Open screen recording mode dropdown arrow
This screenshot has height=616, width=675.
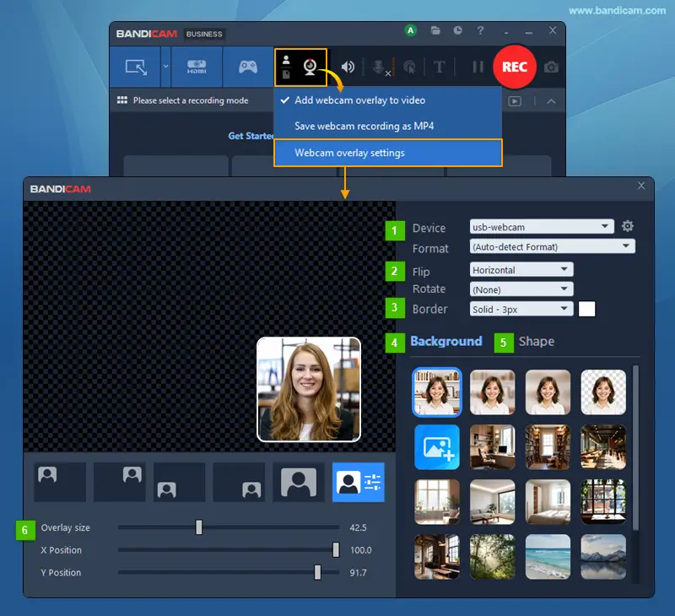[165, 67]
